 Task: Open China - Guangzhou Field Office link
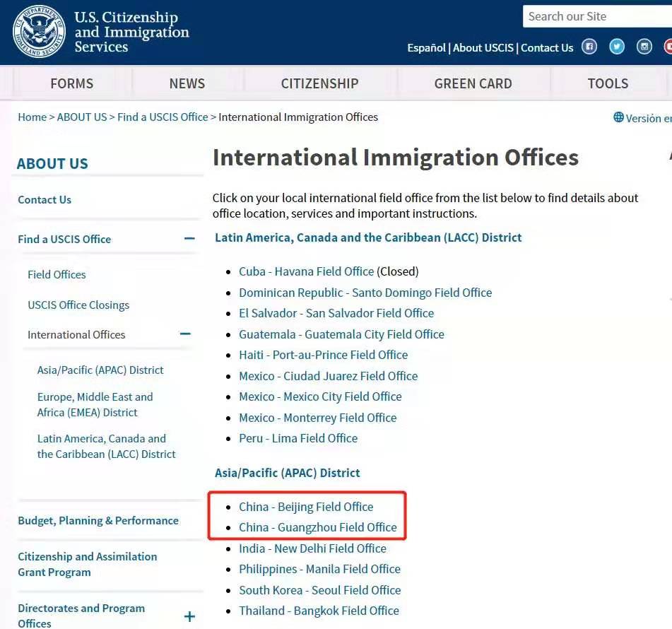coord(317,527)
